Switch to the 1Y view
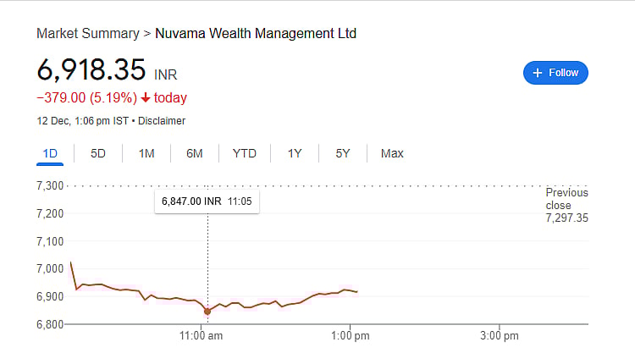 tap(295, 153)
